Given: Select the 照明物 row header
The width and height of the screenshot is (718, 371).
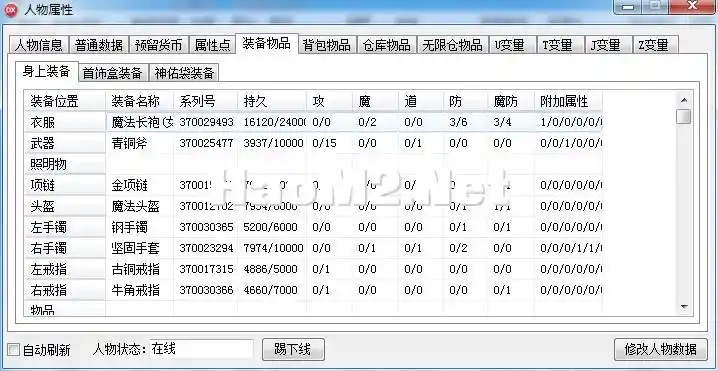Looking at the screenshot, I should click(x=65, y=164).
